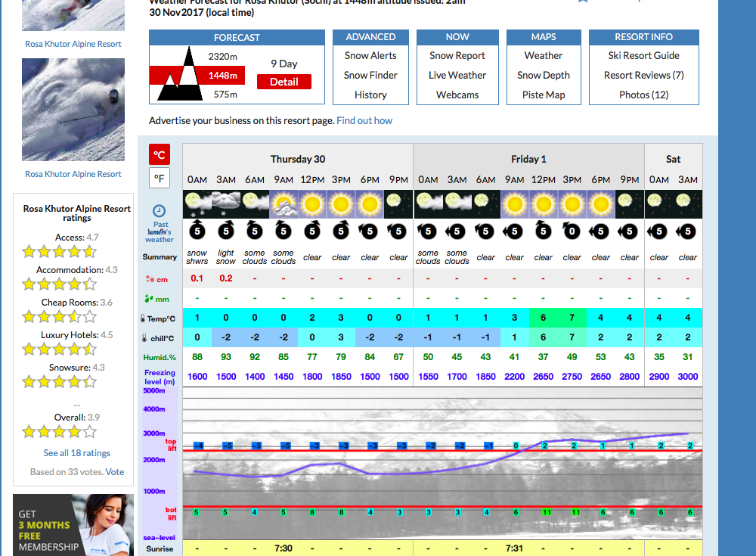Select the 2320m top elevation
756x556 pixels.
click(223, 57)
